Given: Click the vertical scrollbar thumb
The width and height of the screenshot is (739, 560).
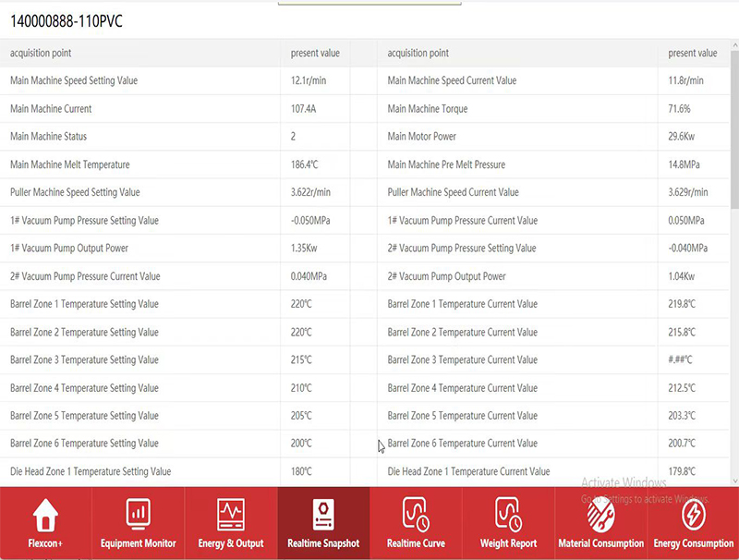Looking at the screenshot, I should coord(734,129).
